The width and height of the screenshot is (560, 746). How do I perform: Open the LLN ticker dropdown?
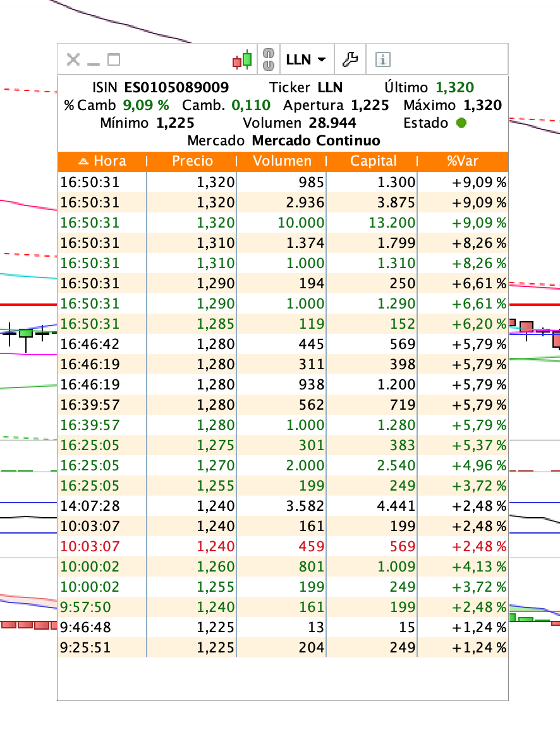pyautogui.click(x=306, y=59)
